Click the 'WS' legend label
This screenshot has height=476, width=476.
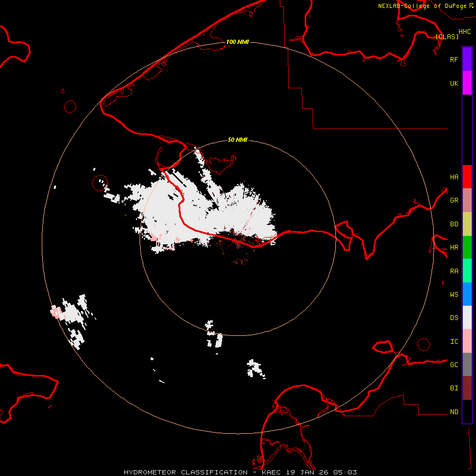[x=454, y=295]
